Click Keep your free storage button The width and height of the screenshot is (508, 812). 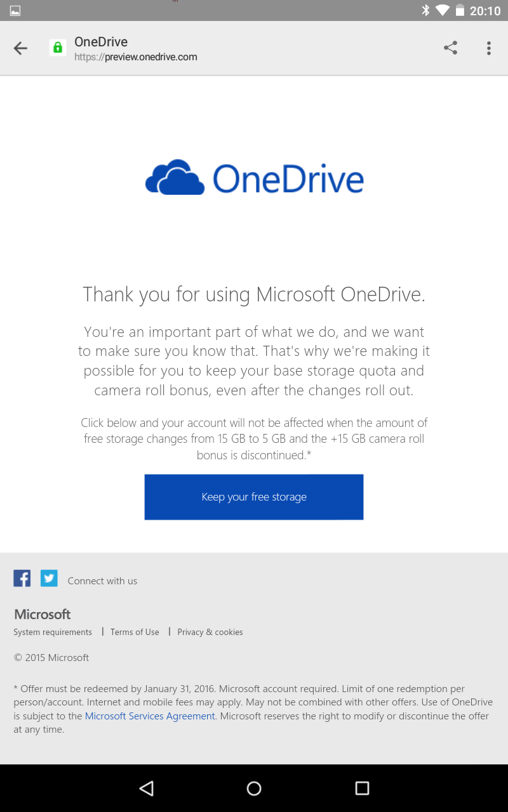pos(254,497)
